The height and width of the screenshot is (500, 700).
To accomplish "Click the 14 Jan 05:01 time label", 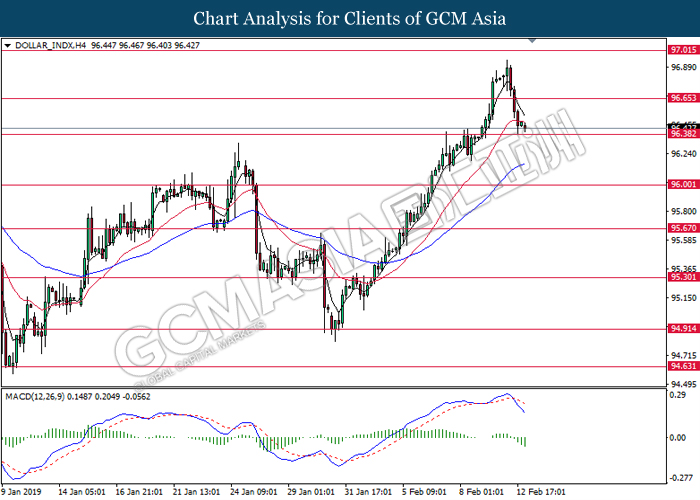I will click(82, 492).
